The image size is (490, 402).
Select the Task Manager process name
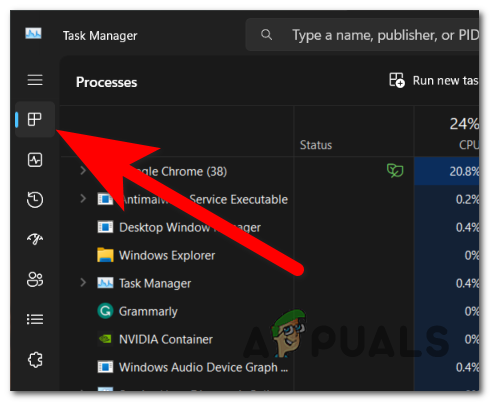(155, 283)
